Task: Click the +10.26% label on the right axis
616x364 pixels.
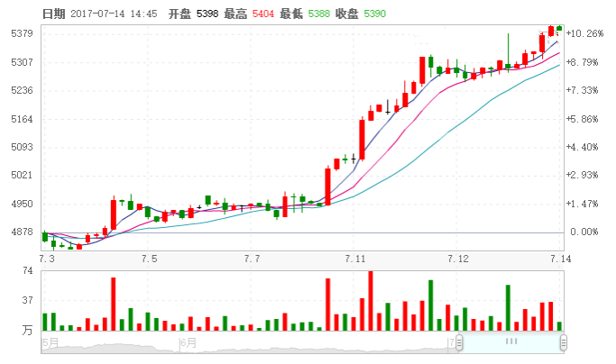Action: [x=584, y=33]
